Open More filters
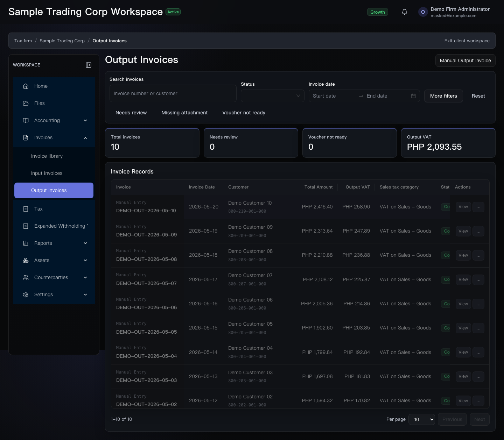The image size is (504, 440). point(443,96)
